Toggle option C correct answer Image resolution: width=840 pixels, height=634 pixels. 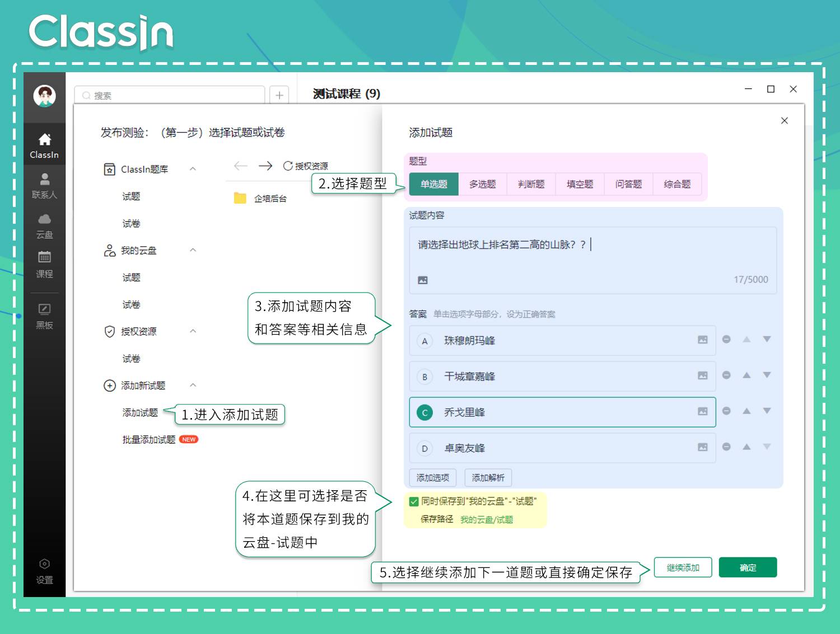click(x=424, y=412)
